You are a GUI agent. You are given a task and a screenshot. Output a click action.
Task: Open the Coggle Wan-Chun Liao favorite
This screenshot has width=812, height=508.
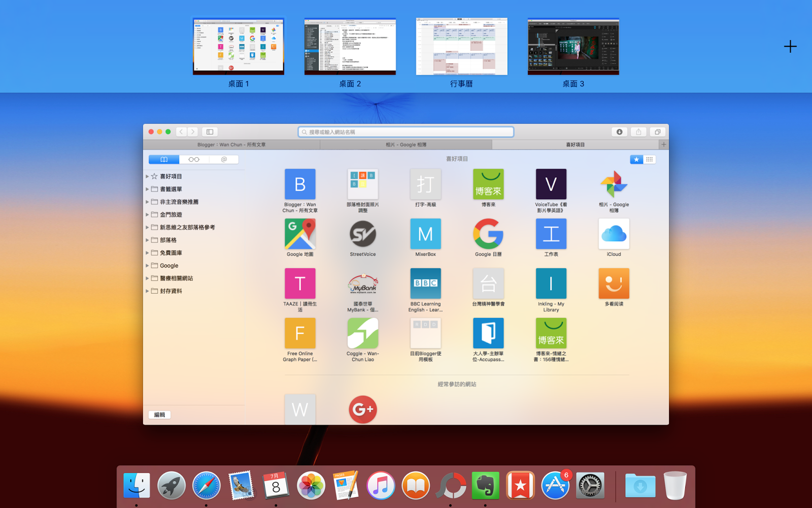click(x=363, y=333)
